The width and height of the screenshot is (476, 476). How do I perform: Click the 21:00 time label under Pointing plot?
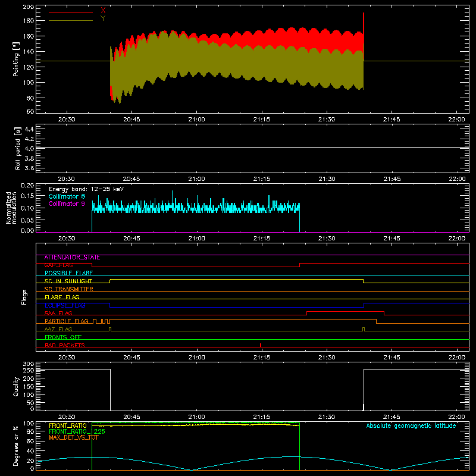[x=197, y=120]
